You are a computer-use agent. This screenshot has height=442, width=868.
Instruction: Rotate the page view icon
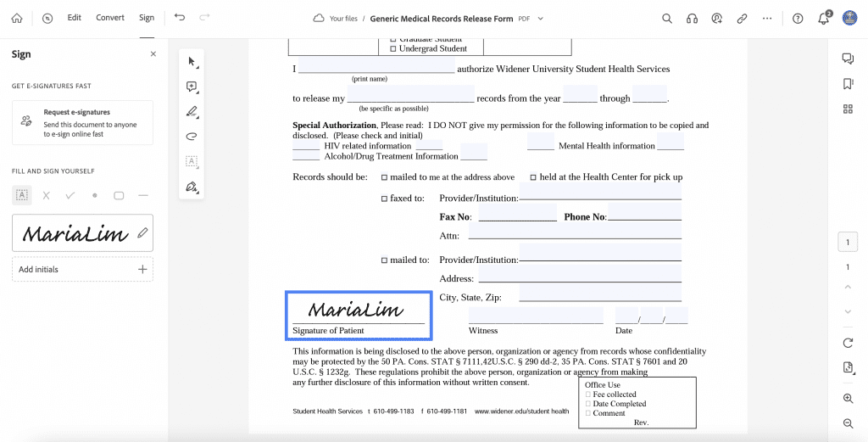click(x=848, y=343)
